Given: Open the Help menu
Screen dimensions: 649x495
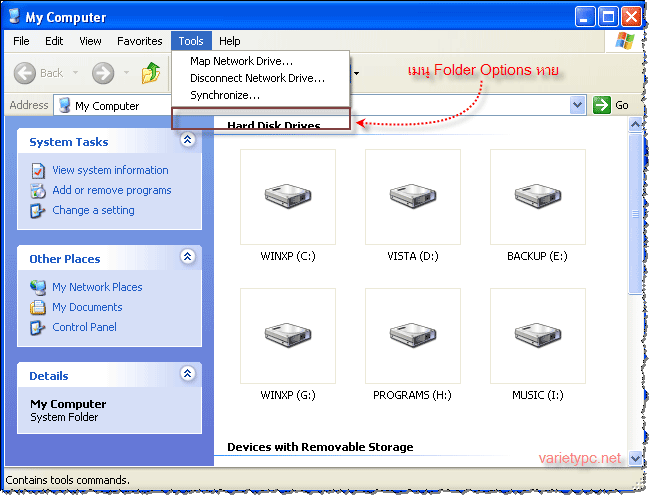Looking at the screenshot, I should pyautogui.click(x=230, y=41).
